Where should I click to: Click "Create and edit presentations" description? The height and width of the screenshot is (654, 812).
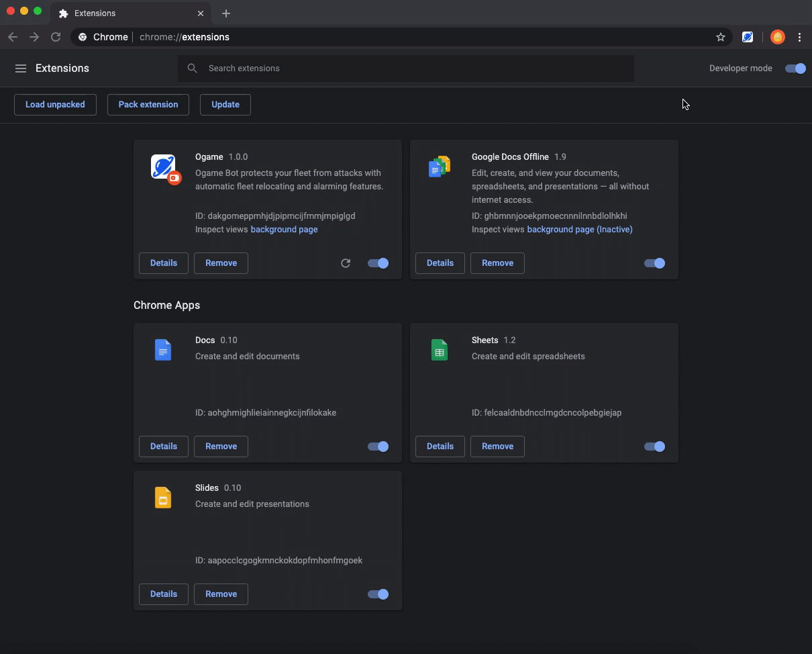252,504
